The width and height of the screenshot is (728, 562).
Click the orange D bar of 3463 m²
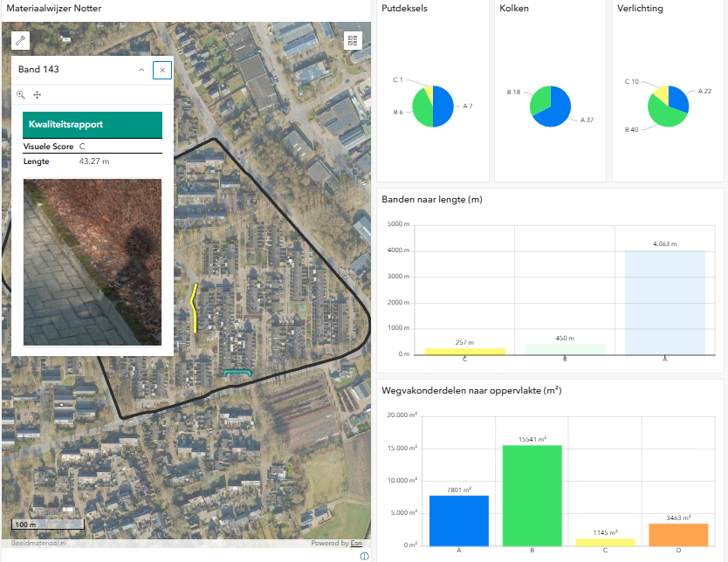(678, 535)
